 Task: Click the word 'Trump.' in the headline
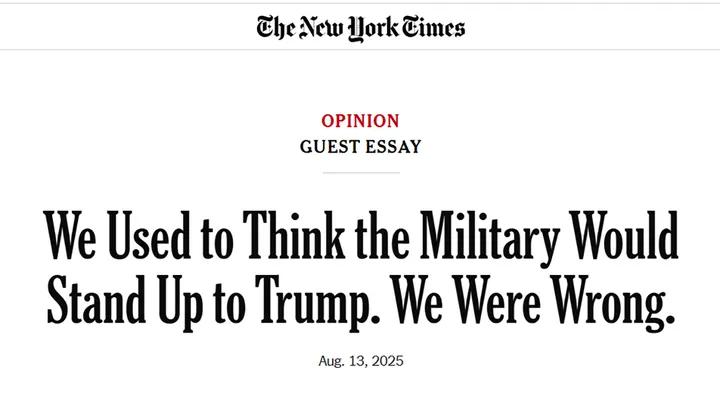(x=318, y=301)
